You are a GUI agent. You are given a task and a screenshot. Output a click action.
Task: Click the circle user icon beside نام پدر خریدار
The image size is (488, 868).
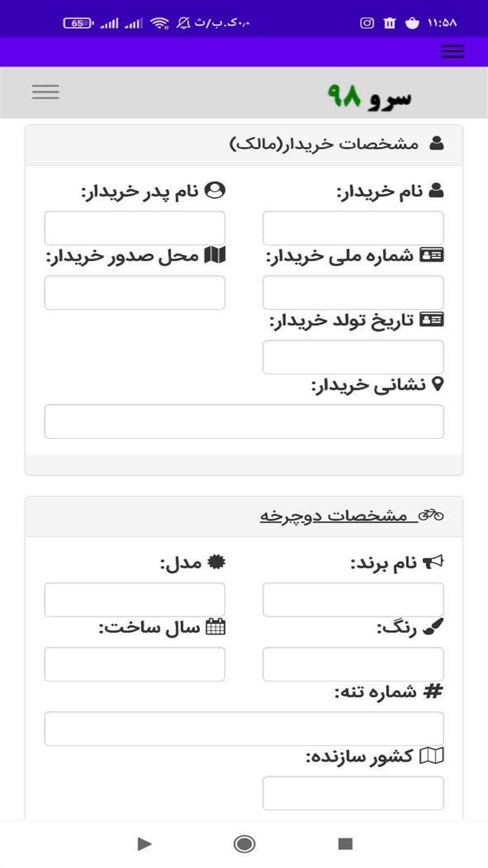point(215,191)
